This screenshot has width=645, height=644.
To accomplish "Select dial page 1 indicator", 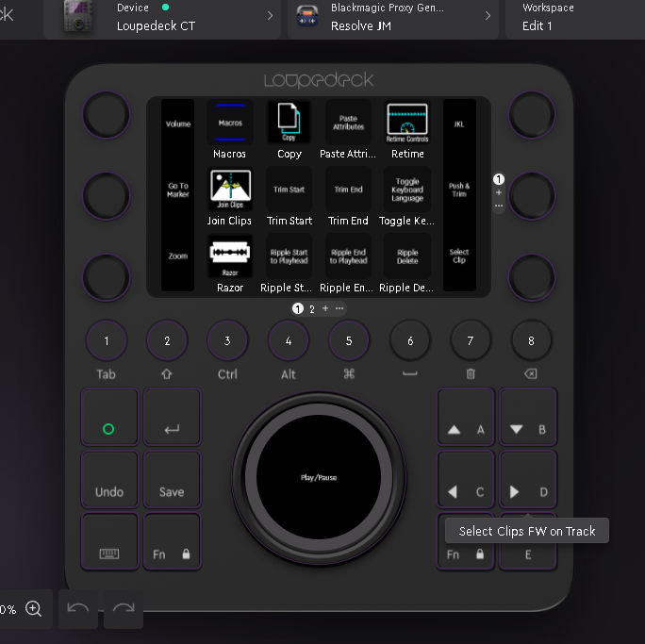I will pyautogui.click(x=499, y=179).
